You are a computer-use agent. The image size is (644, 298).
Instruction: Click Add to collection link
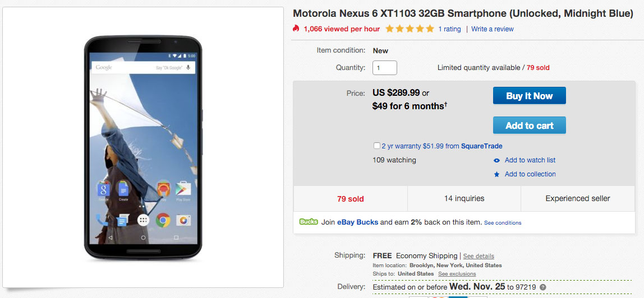tap(530, 174)
